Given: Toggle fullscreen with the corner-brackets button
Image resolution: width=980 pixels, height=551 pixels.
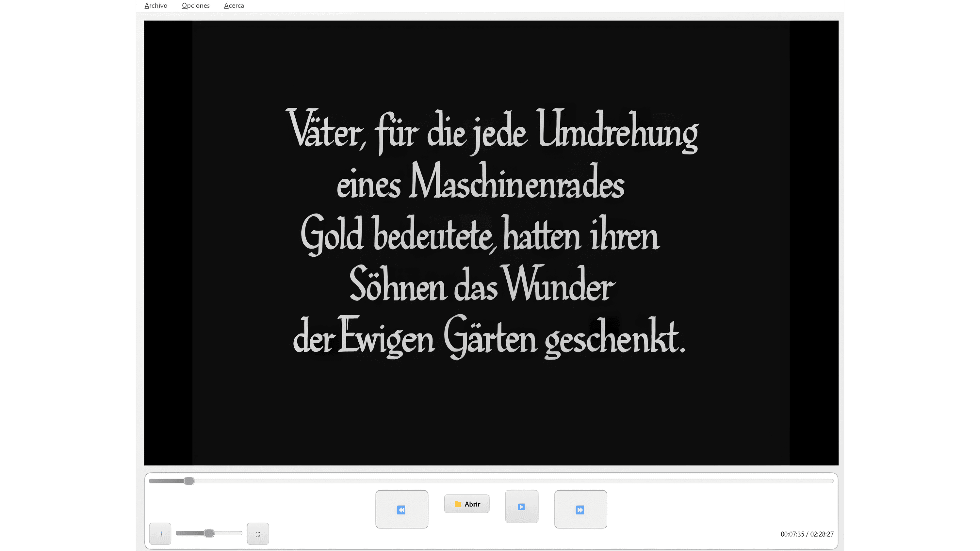Looking at the screenshot, I should 258,533.
